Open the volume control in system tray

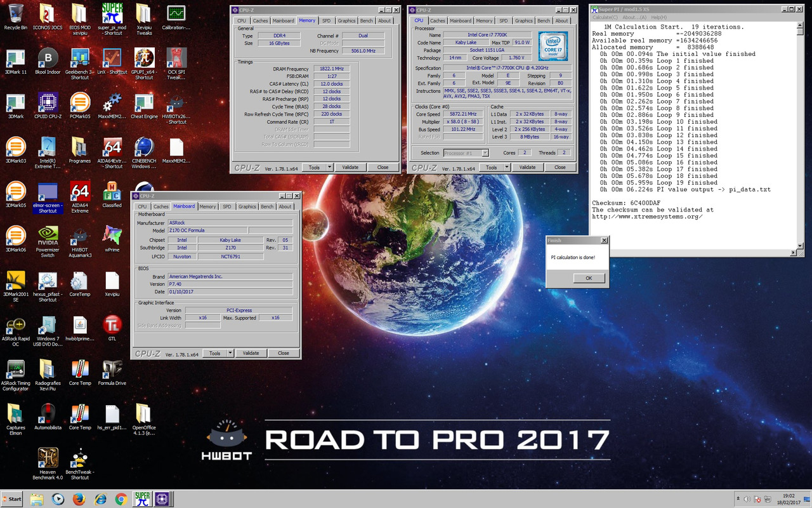pos(747,499)
